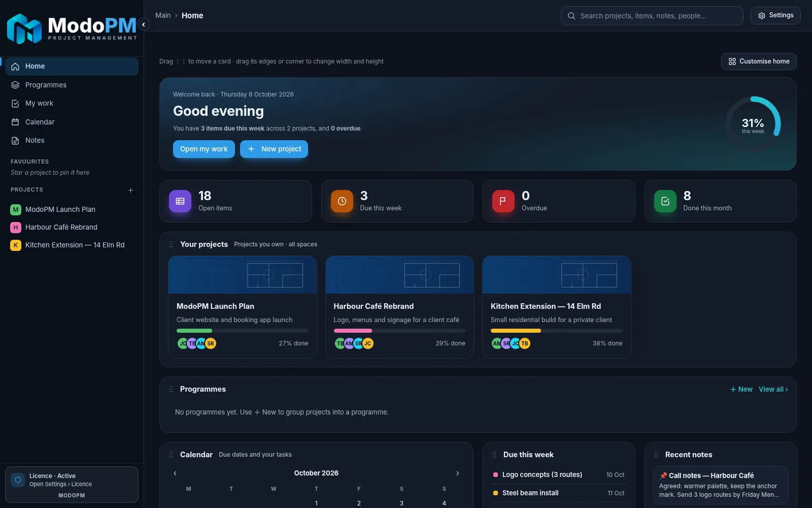Viewport: 812px width, 508px height.
Task: Open Settings from the top bar
Action: tap(775, 15)
